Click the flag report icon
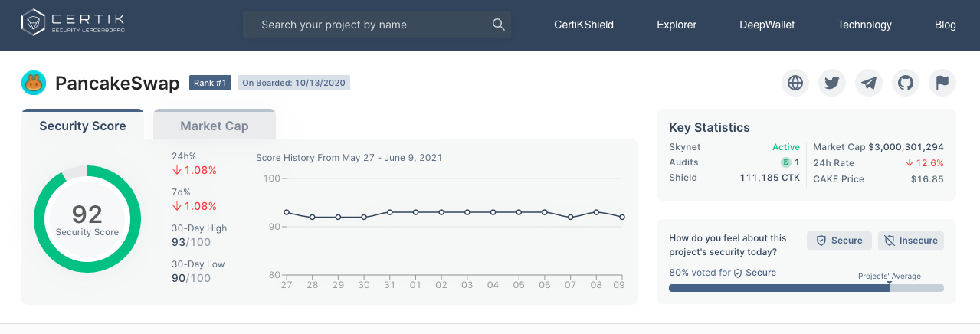980x334 pixels. 942,83
